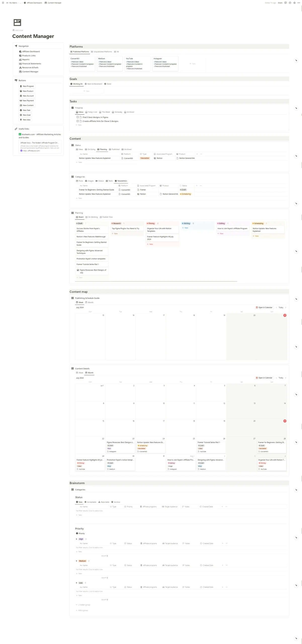This screenshot has width=302, height=644.
Task: Click the Content Manager page icon
Action: click(x=17, y=23)
